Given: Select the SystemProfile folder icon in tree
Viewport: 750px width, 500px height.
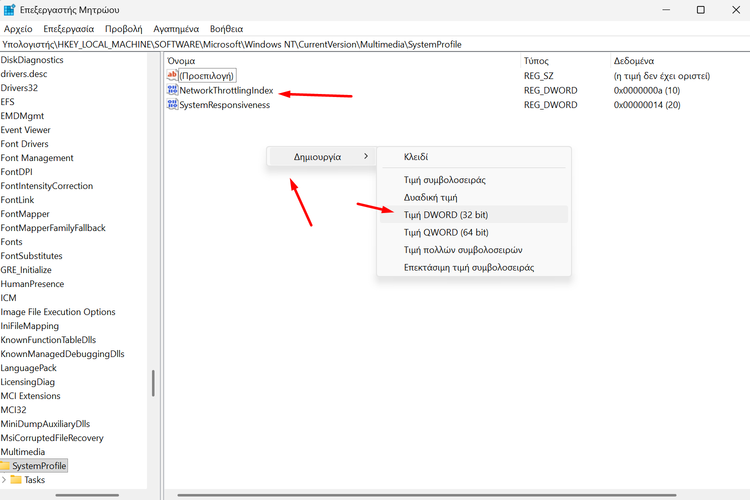Looking at the screenshot, I should click(x=5, y=466).
